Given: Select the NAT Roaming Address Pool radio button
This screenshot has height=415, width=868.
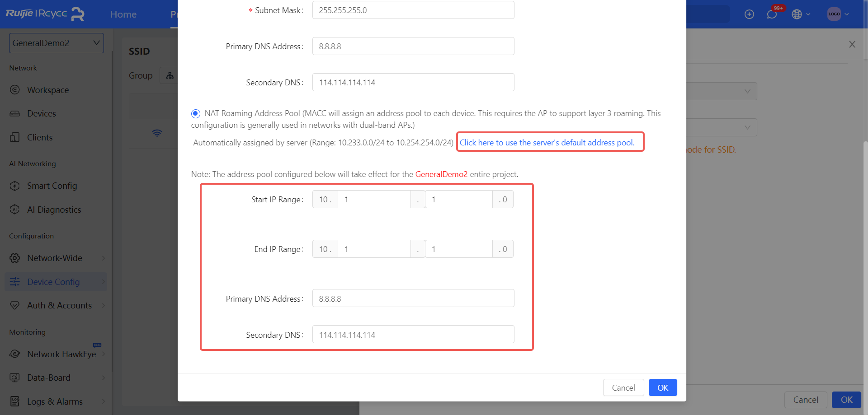Looking at the screenshot, I should pos(195,113).
